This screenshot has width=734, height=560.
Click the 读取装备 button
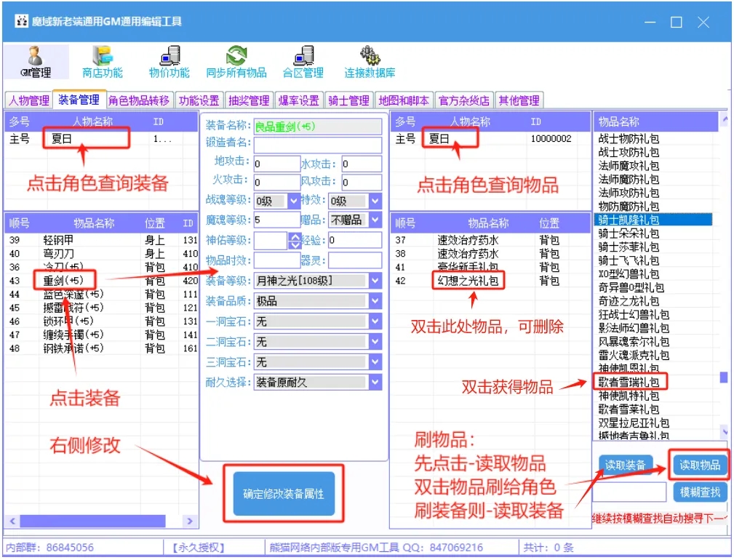point(626,465)
